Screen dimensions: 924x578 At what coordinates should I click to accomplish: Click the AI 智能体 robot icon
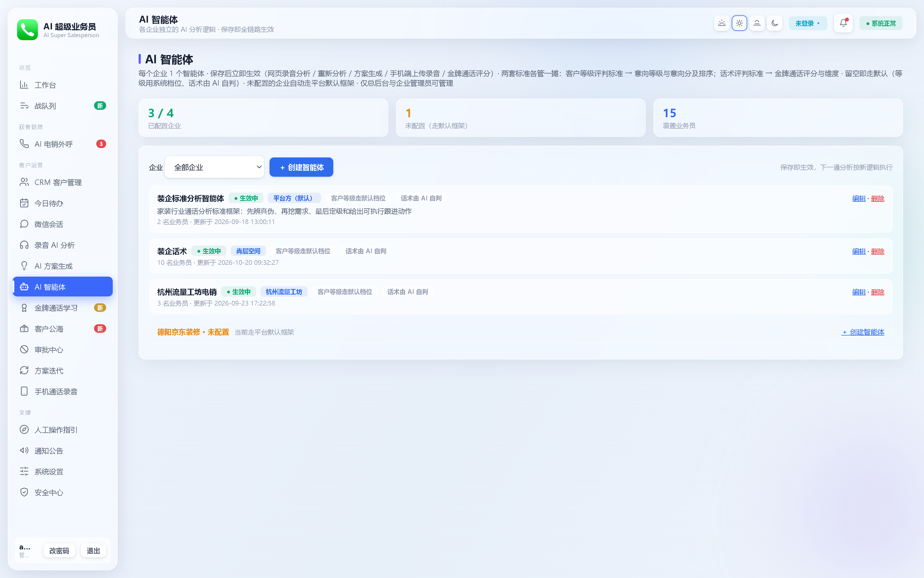(24, 287)
